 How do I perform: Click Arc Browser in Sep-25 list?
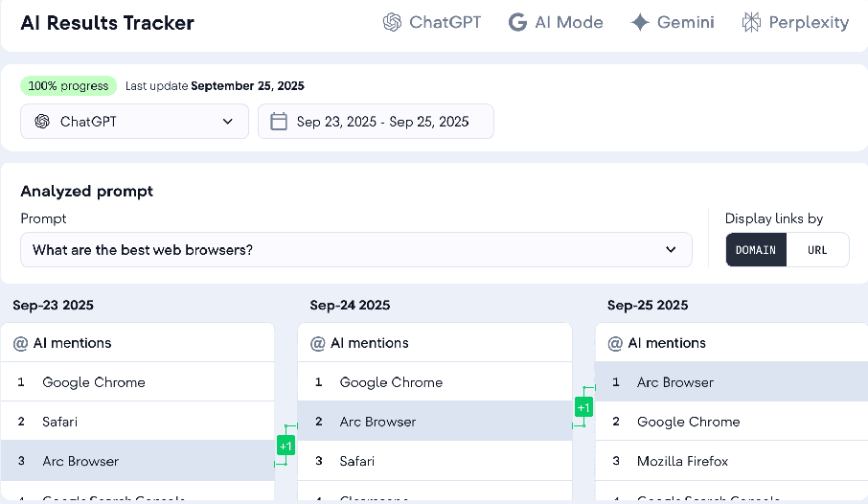click(x=731, y=382)
